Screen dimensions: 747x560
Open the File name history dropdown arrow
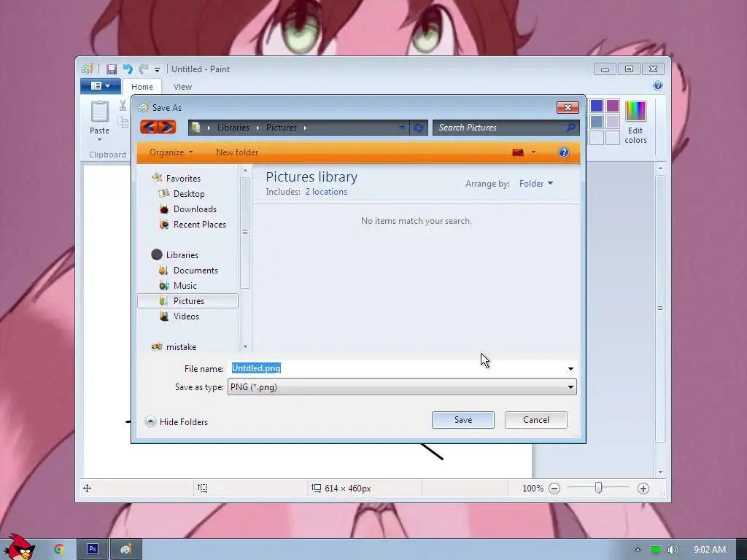(x=570, y=369)
